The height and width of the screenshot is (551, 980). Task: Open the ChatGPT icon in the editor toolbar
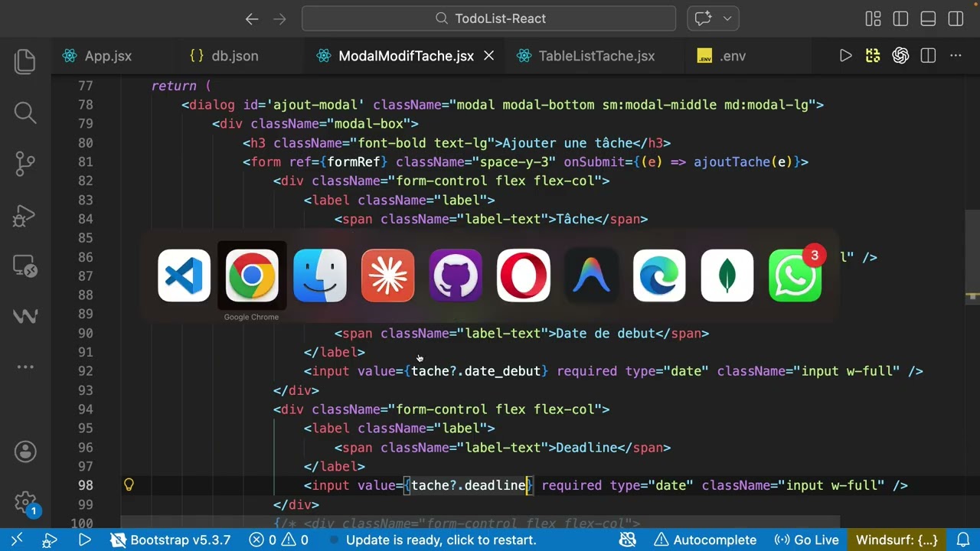[x=900, y=56]
